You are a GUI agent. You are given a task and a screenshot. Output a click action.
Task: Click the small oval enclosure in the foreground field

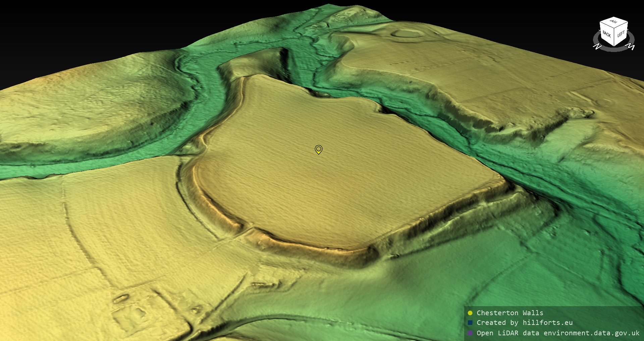coord(121,298)
